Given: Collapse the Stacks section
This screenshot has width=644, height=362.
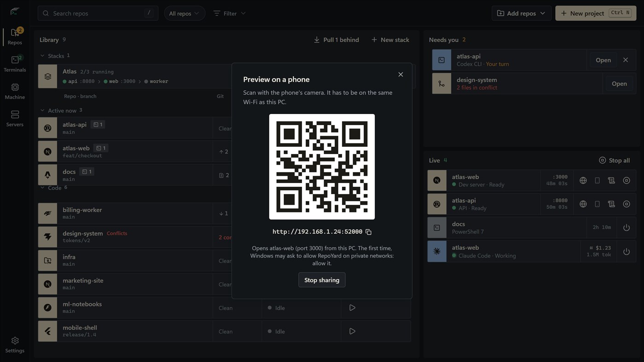Looking at the screenshot, I should tap(42, 56).
